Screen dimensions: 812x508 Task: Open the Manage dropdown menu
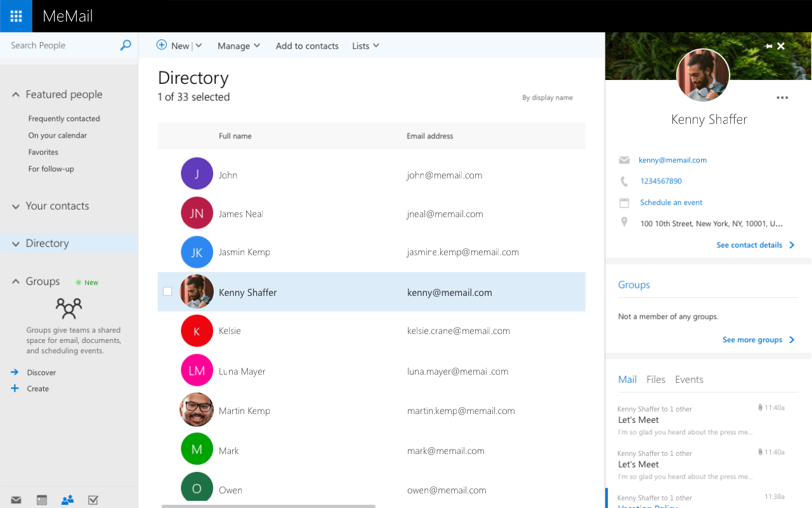(x=239, y=45)
